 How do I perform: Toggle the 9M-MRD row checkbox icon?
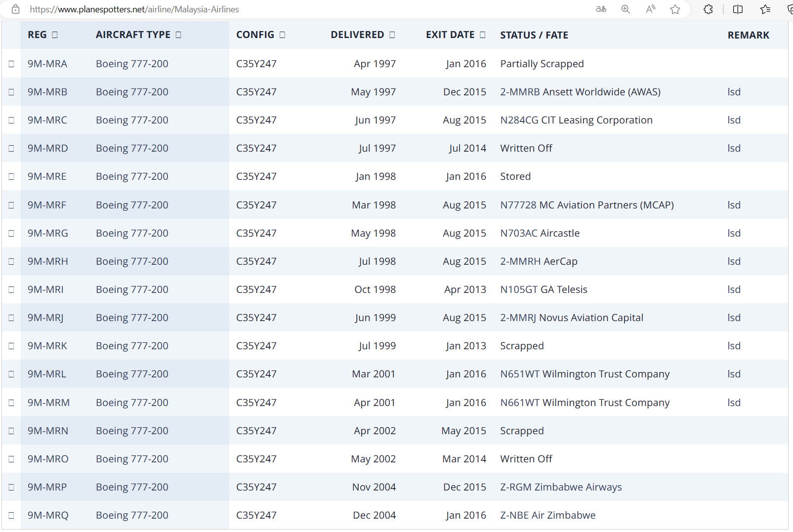pyautogui.click(x=11, y=148)
